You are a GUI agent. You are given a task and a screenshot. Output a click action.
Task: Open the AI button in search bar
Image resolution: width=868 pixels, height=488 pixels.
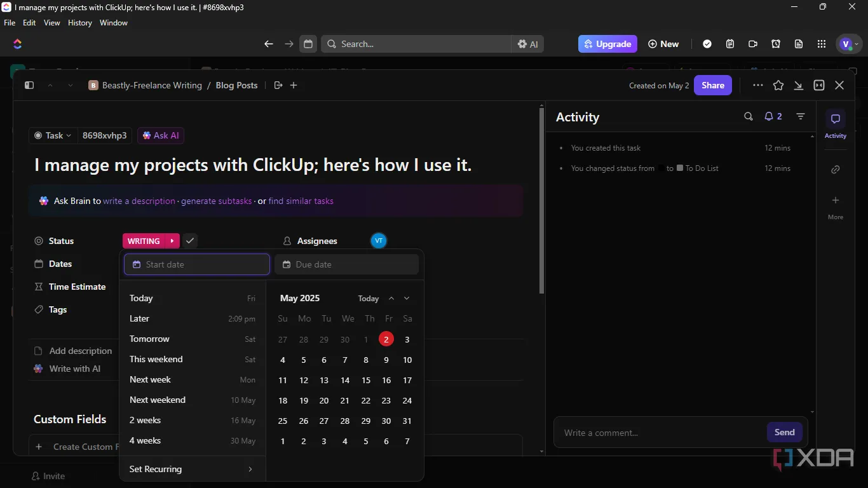[x=527, y=44]
